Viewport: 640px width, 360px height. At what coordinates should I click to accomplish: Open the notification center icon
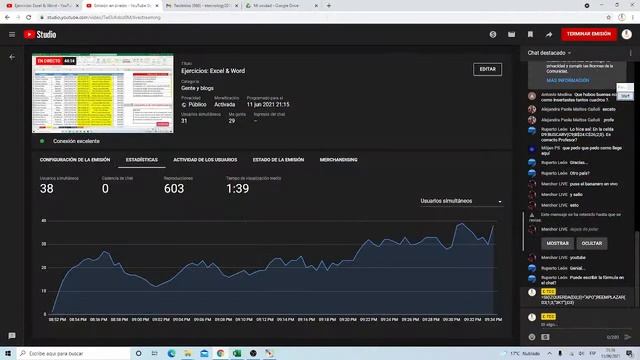629,353
